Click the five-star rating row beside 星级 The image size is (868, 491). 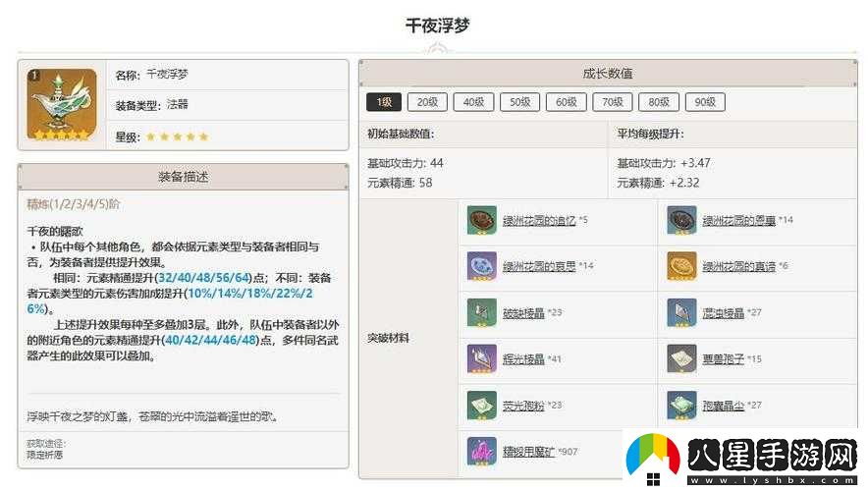click(177, 136)
